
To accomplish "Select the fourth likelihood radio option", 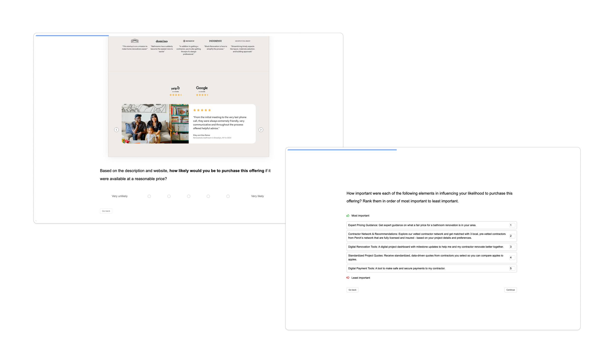I will click(208, 196).
